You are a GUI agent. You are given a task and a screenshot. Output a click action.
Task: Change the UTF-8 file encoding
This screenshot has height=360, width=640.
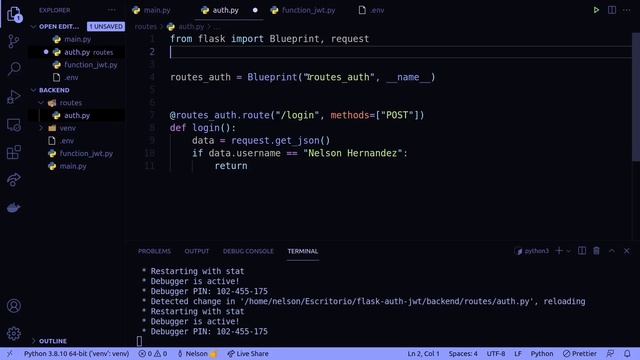[x=496, y=353]
